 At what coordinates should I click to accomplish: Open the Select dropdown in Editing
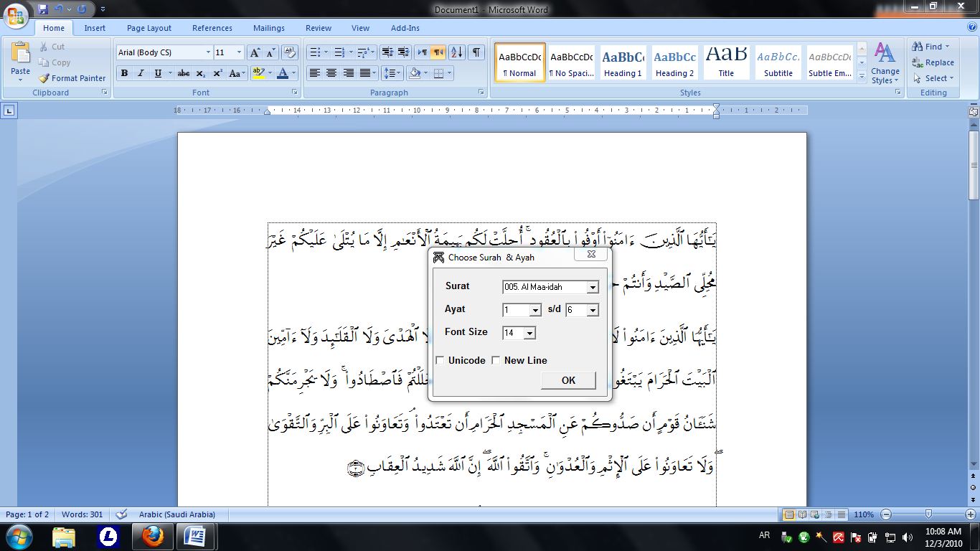(933, 78)
